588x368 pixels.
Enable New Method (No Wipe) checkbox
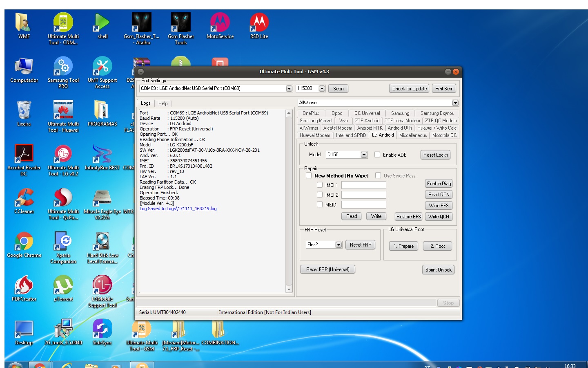click(309, 175)
